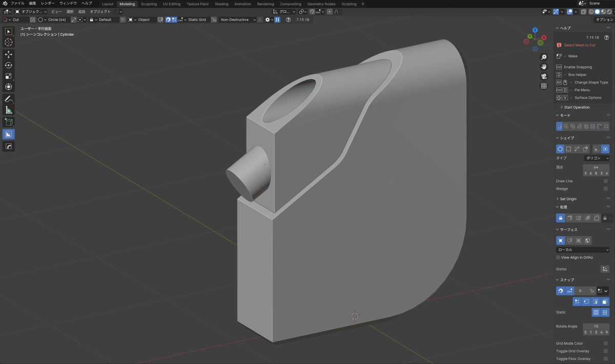Select the Transform tool in left toolbar
The image size is (615, 364).
9,87
